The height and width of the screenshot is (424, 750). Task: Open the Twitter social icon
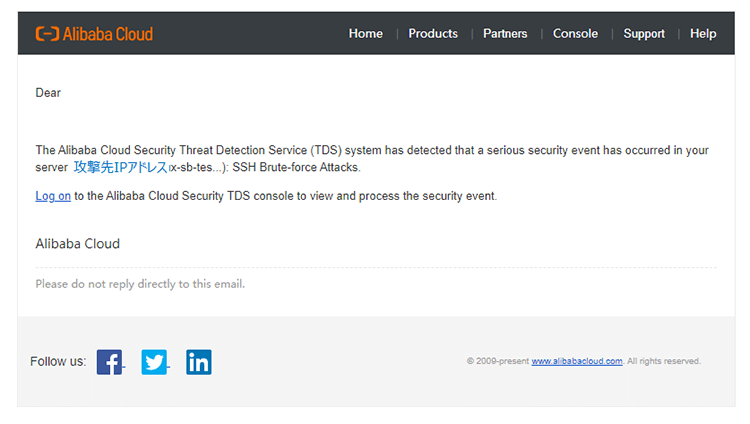[154, 362]
